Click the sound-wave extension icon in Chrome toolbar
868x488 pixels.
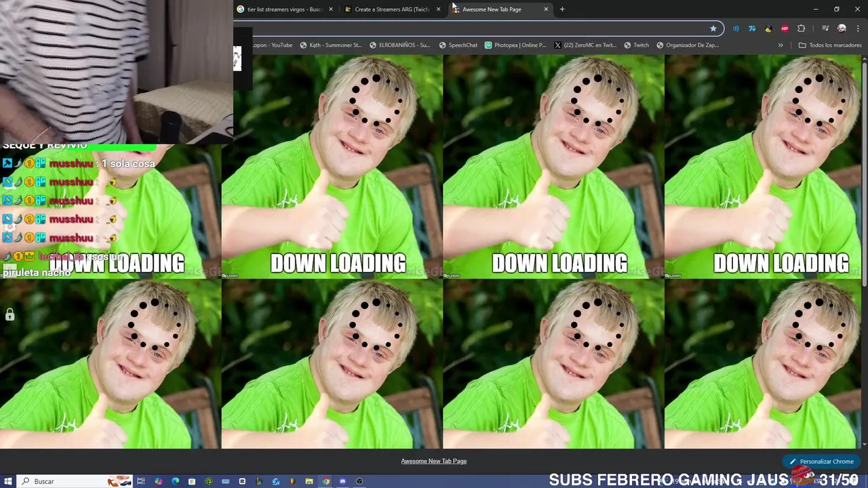pos(736,28)
